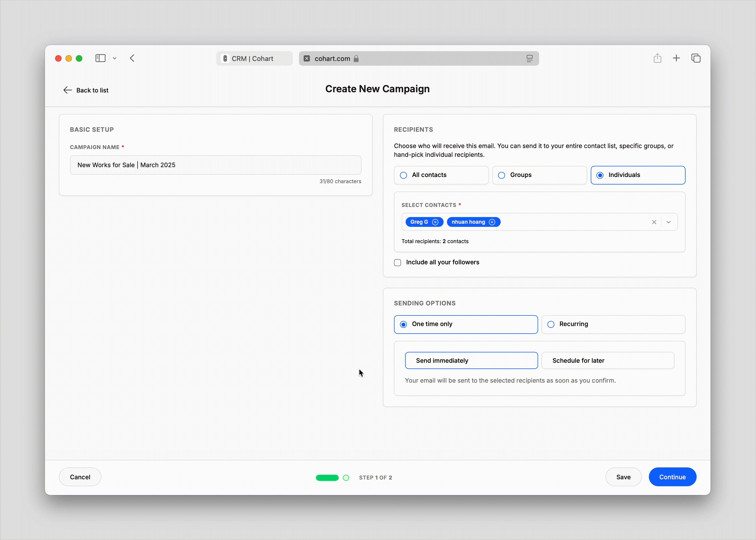The image size is (756, 540).
Task: Click inside the Select Contacts field
Action: pos(539,222)
